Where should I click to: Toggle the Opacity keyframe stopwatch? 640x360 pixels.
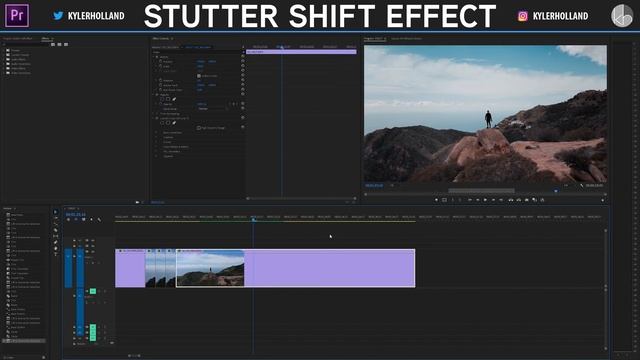[x=160, y=104]
